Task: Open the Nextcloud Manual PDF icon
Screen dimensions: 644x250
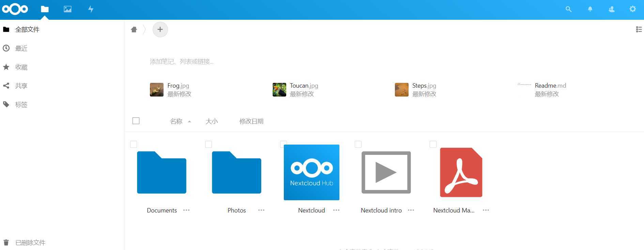Action: click(x=461, y=172)
